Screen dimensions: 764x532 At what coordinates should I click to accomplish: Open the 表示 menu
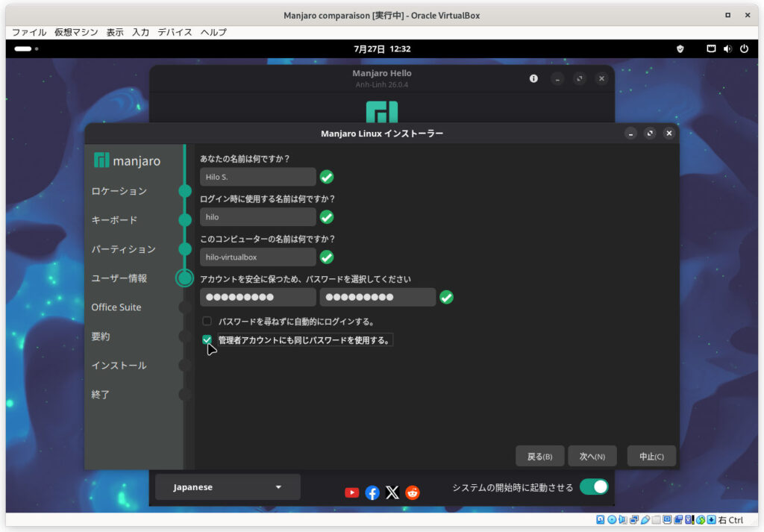coord(115,32)
